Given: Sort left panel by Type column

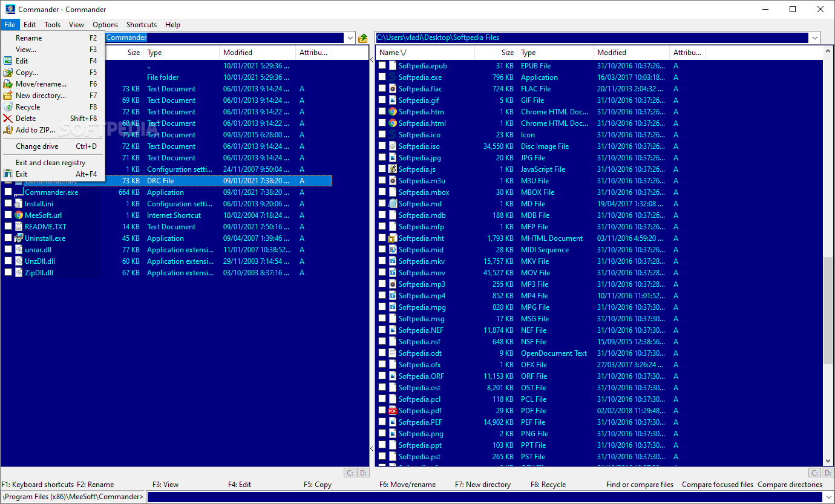Looking at the screenshot, I should point(182,53).
